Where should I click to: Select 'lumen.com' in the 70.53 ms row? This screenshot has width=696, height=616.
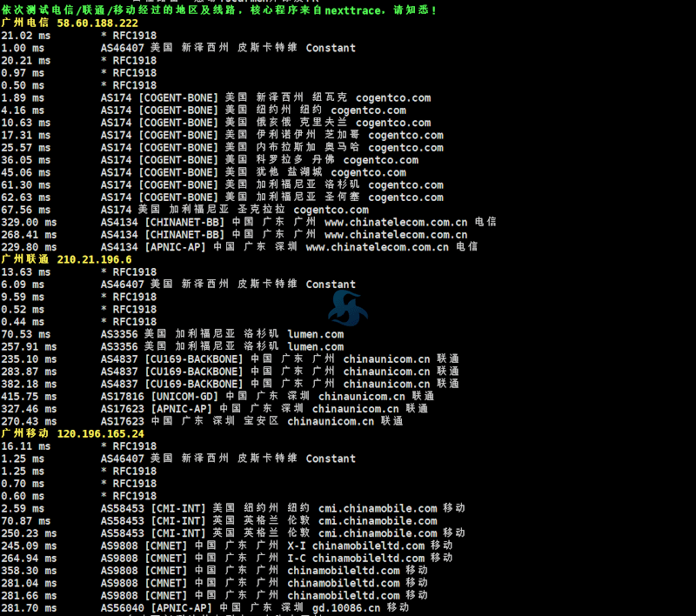tap(316, 334)
